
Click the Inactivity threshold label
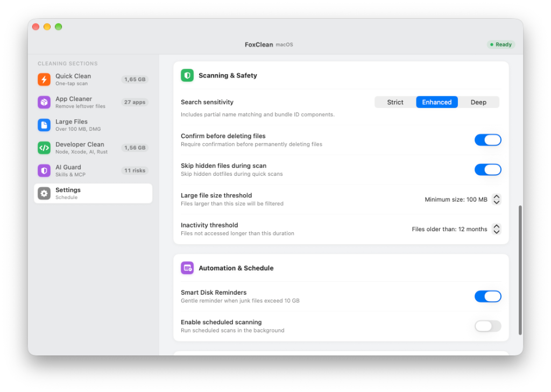[209, 225]
